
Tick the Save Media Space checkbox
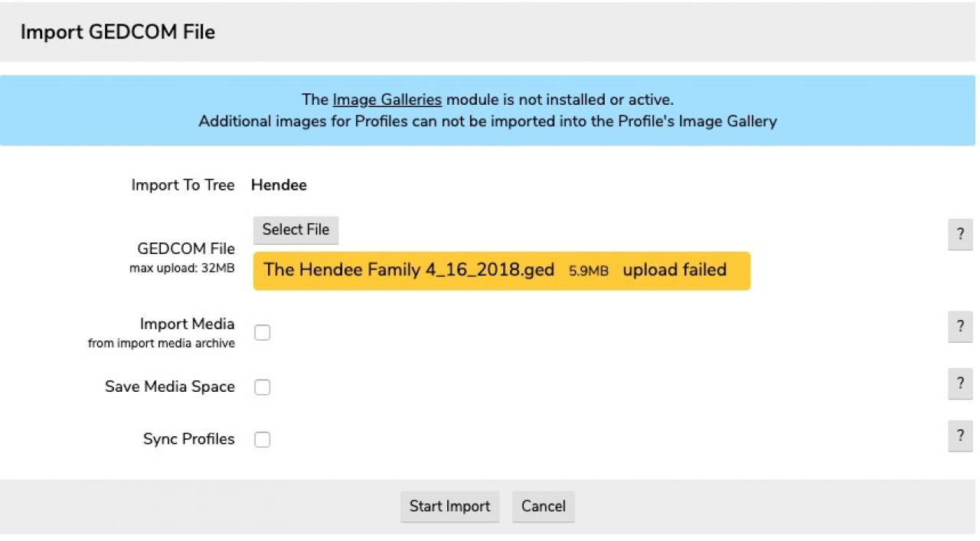[x=263, y=387]
